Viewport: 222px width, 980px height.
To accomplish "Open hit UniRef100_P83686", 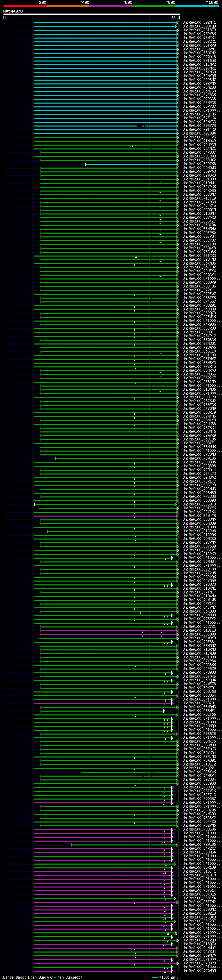I will point(199,829).
